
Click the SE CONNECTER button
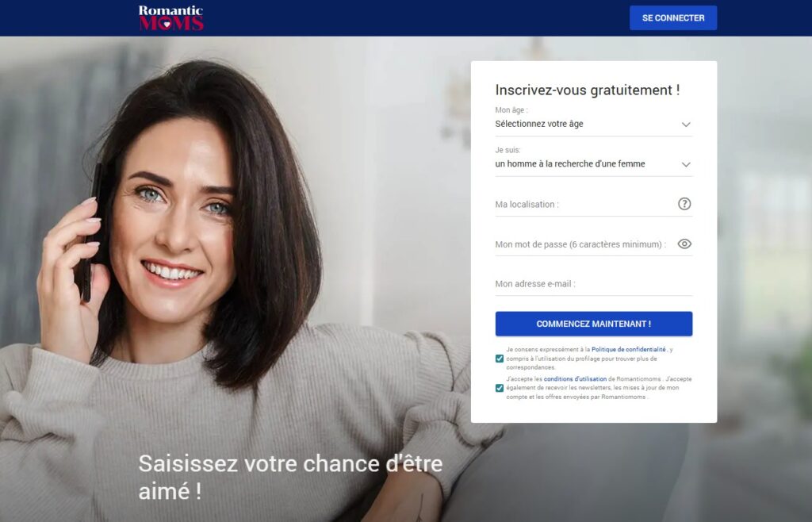click(x=673, y=18)
